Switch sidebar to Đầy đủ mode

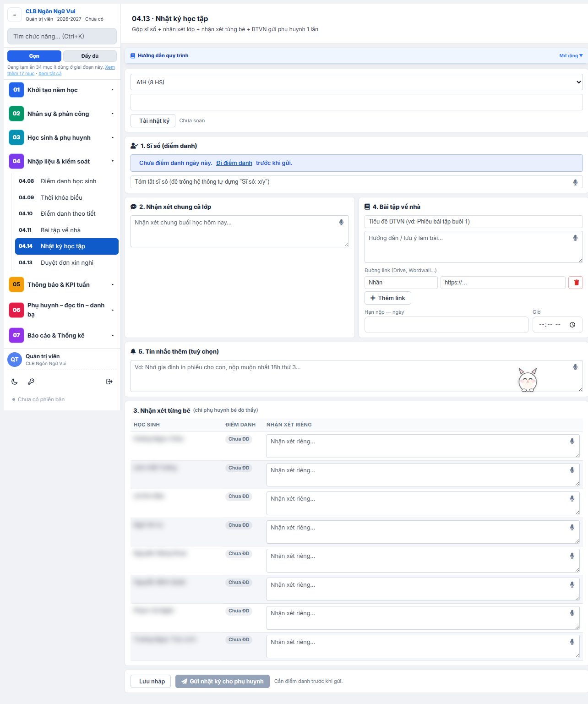pos(90,56)
